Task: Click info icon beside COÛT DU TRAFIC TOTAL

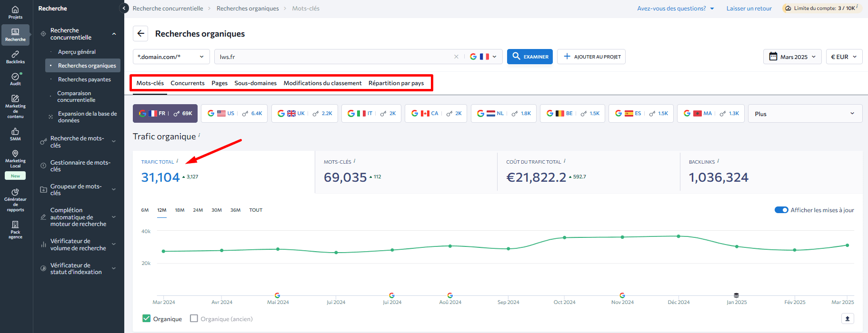Action: pyautogui.click(x=564, y=161)
